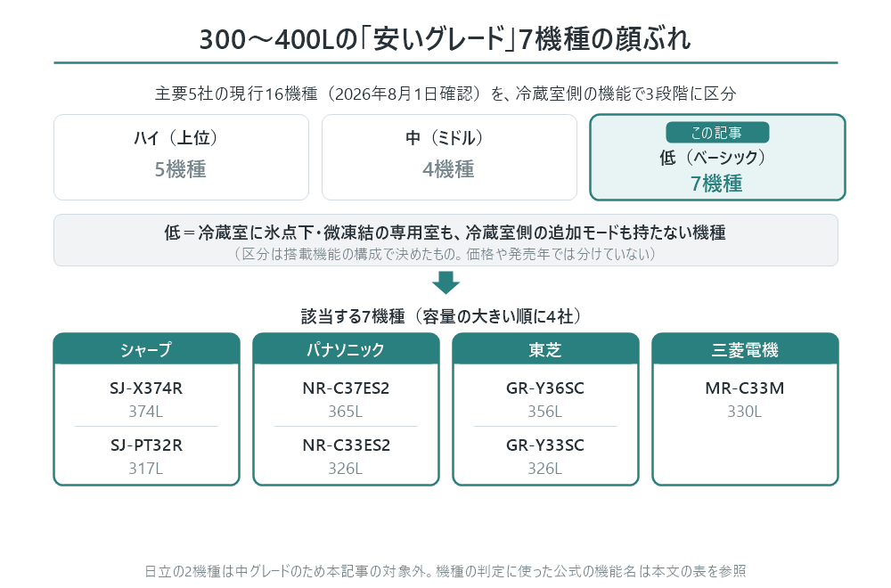Click model SJ-X374R

(x=146, y=388)
